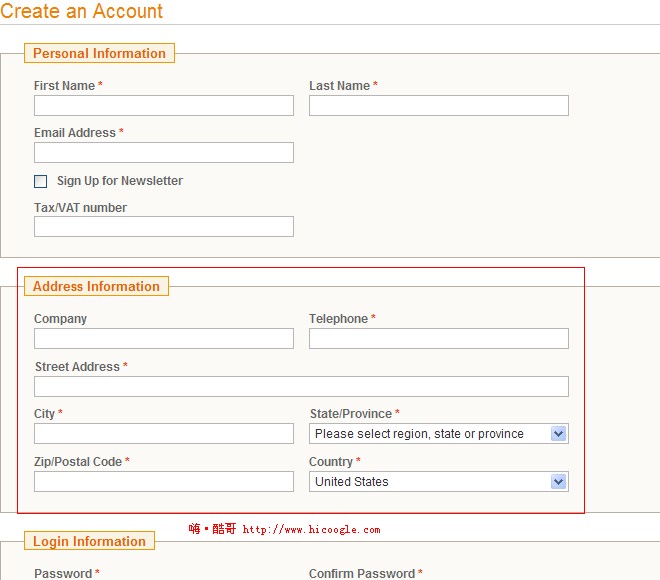The image size is (660, 580).
Task: Click the Last Name input field
Action: click(438, 106)
